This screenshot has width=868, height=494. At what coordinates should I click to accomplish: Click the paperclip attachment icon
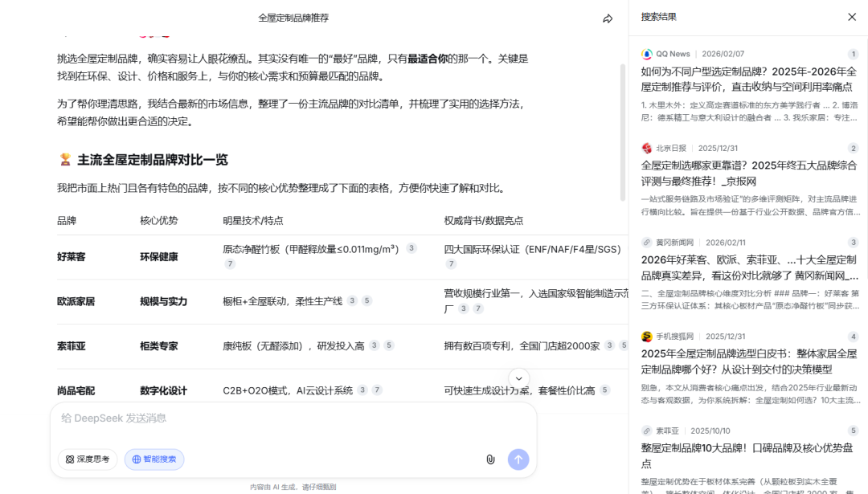pyautogui.click(x=490, y=459)
